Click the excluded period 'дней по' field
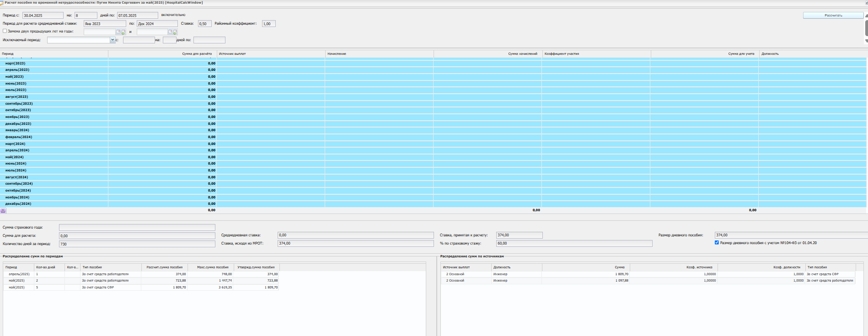 click(x=209, y=40)
